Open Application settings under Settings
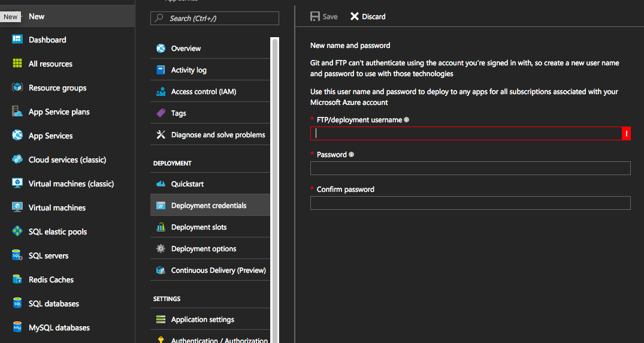This screenshot has height=343, width=644. coord(210,320)
